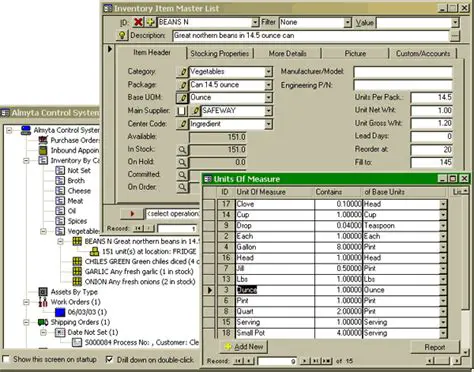Collapse the Vegetables tree node
This screenshot has width=474, height=372.
43,231
